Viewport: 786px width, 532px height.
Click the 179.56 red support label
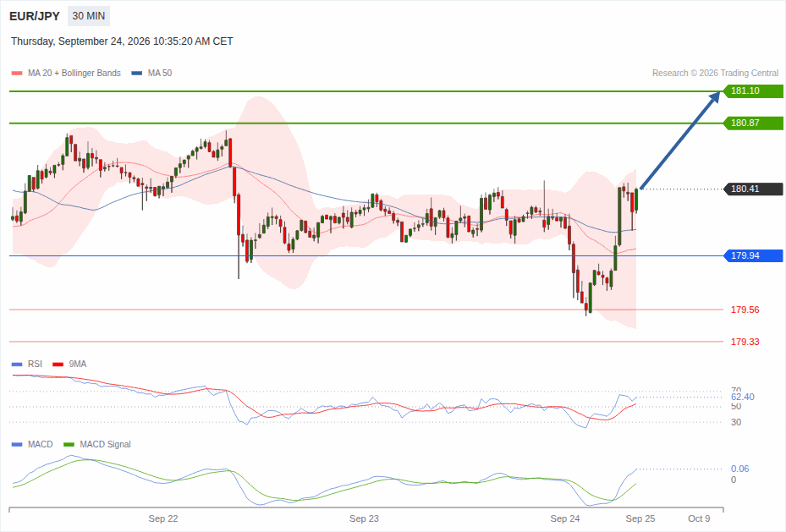pyautogui.click(x=745, y=310)
